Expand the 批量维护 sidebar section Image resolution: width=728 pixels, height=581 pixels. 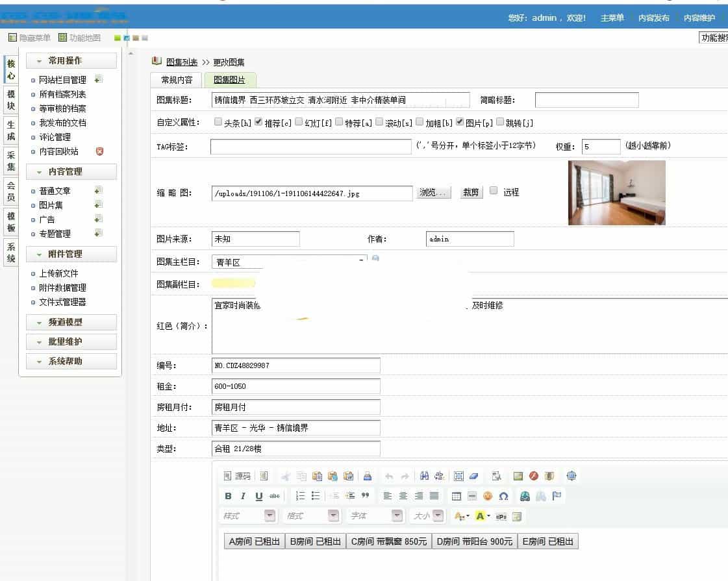71,341
